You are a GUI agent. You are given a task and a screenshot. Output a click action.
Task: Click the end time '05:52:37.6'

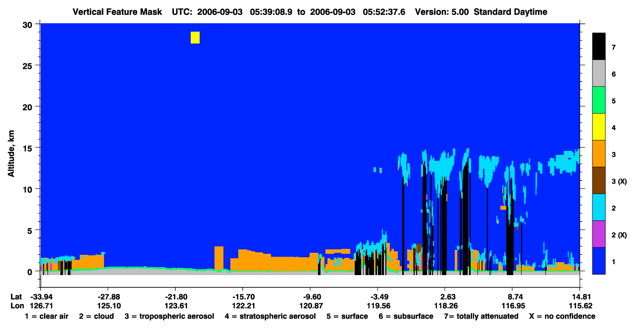(x=383, y=12)
